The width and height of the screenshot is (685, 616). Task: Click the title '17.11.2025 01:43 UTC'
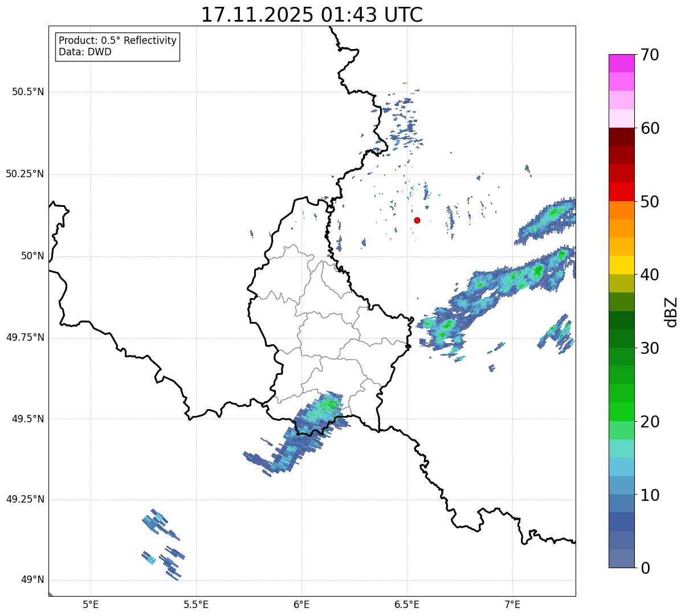point(312,14)
